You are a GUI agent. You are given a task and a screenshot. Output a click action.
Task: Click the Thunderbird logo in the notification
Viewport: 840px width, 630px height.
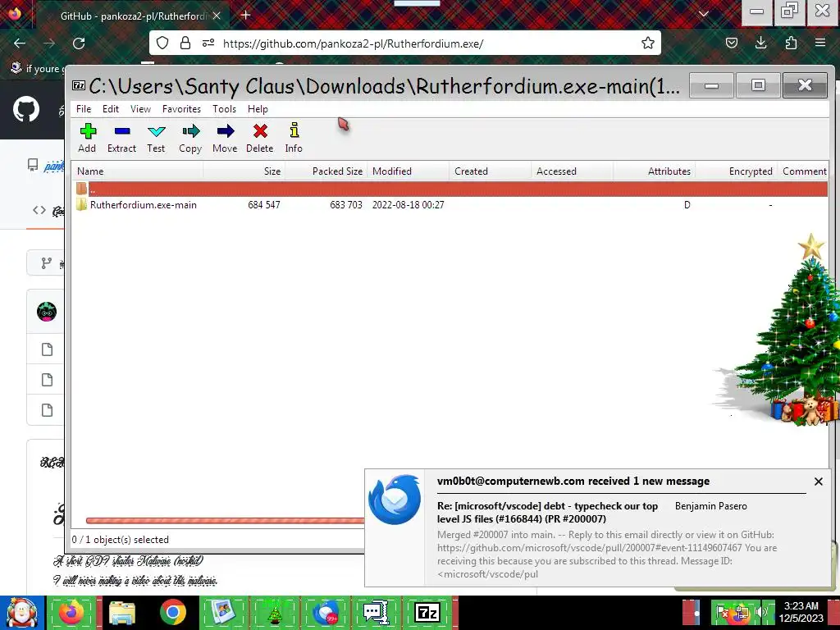(395, 500)
